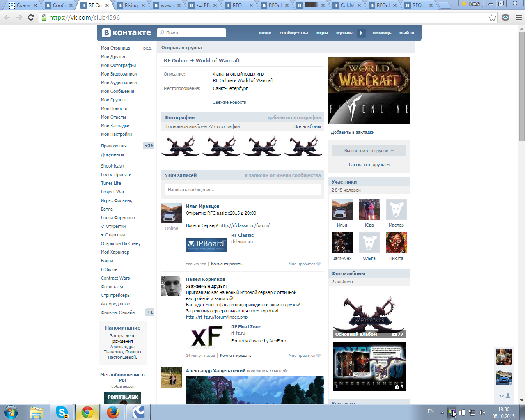This screenshot has height=420, width=525.
Task: Show hidden tray icons arrow
Action: (442, 412)
